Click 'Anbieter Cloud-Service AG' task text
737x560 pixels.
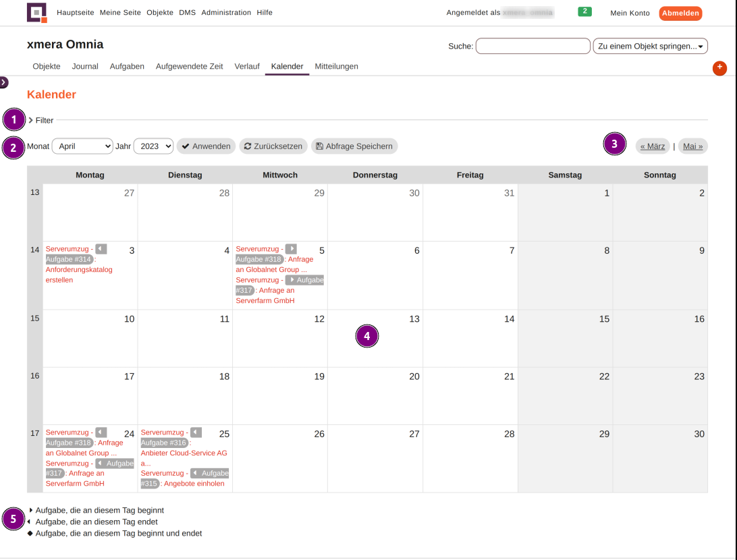click(x=184, y=453)
